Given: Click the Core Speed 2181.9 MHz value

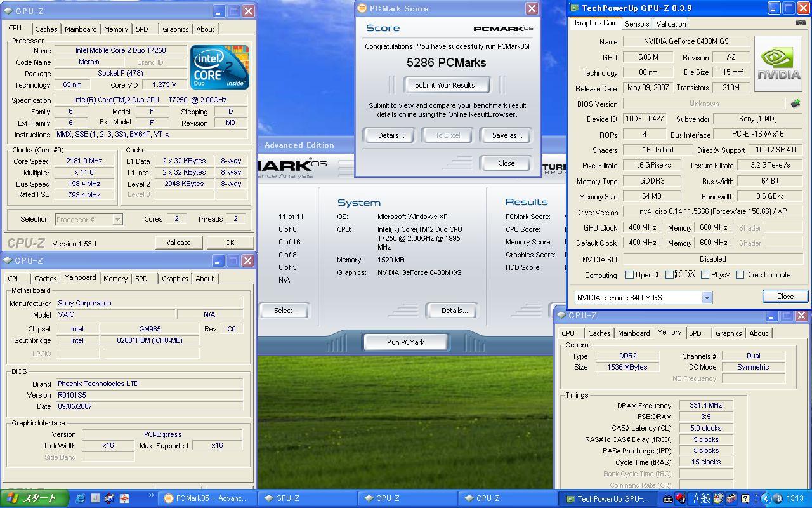Looking at the screenshot, I should [x=84, y=161].
